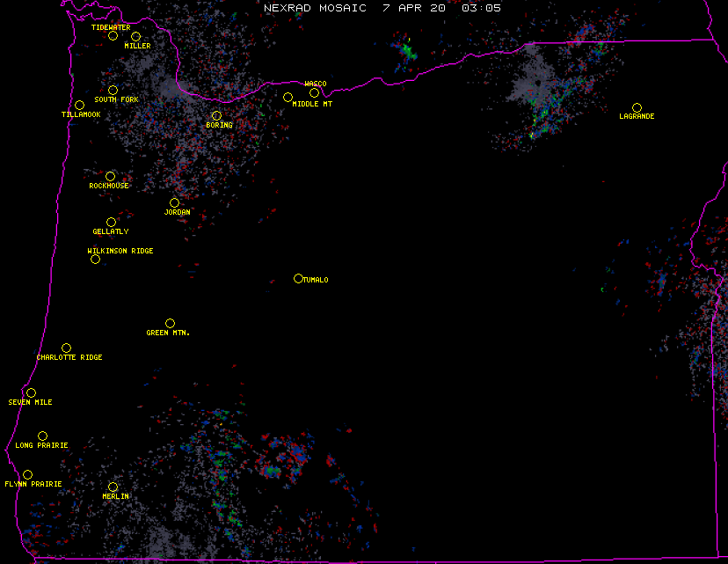Click the Rockhouse station circle marker

tap(111, 177)
